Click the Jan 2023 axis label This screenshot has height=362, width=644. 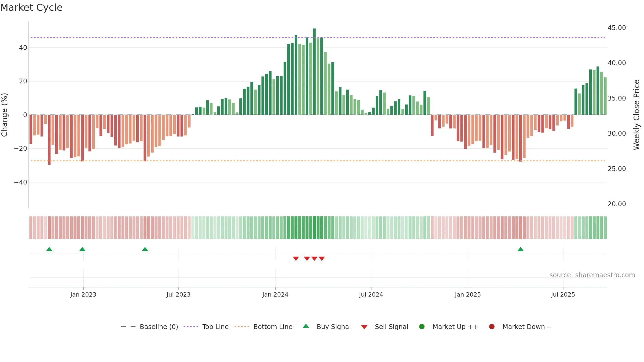click(83, 295)
